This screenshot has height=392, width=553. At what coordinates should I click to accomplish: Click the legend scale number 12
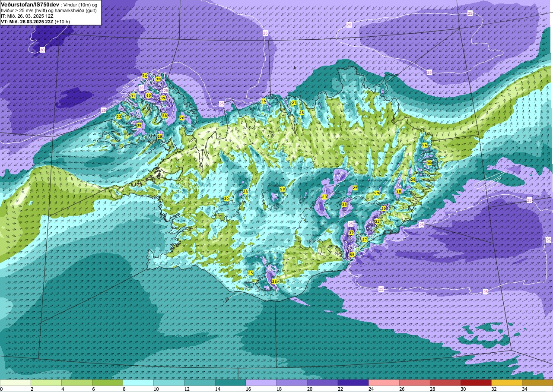187,389
